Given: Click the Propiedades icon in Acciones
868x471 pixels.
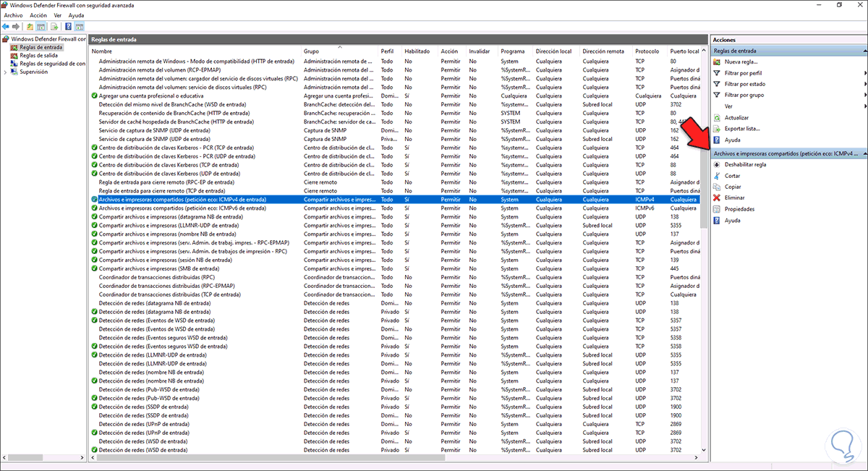Looking at the screenshot, I should (x=717, y=209).
